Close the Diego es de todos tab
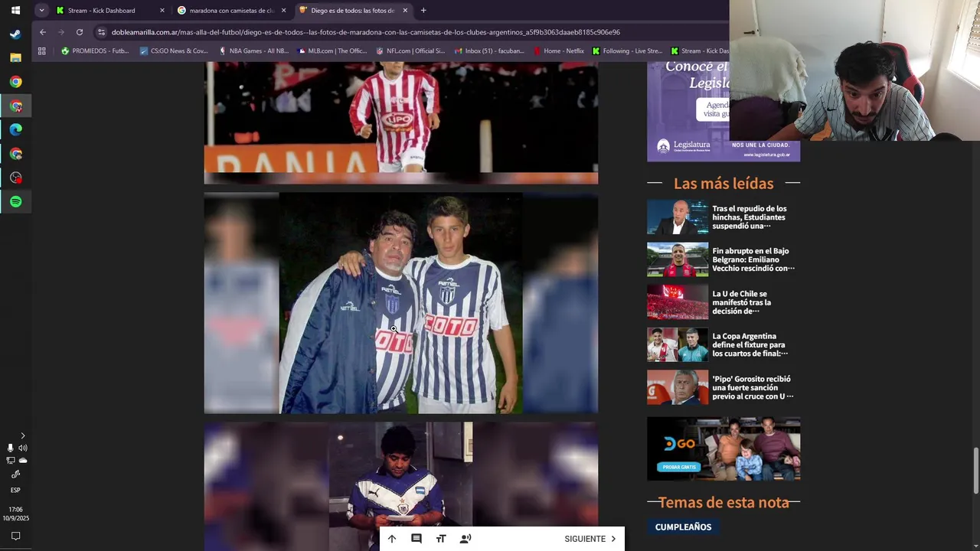The height and width of the screenshot is (551, 980). pyautogui.click(x=405, y=11)
